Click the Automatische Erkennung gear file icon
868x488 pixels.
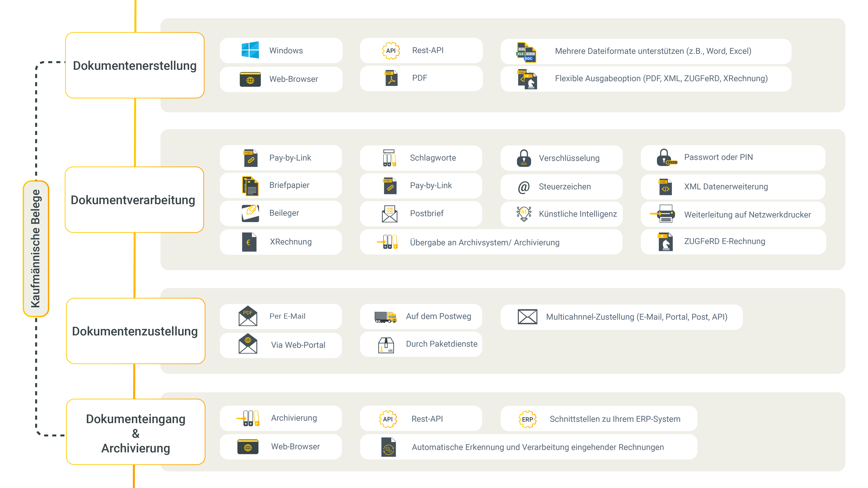(388, 447)
